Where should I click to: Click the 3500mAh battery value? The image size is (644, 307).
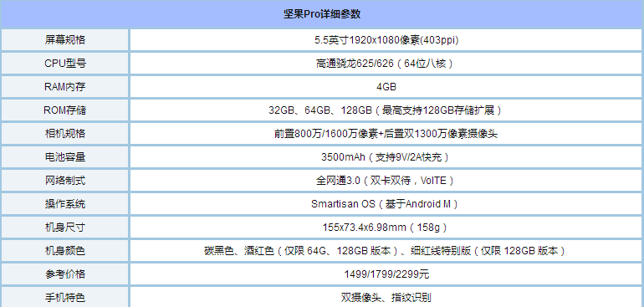[x=386, y=157]
